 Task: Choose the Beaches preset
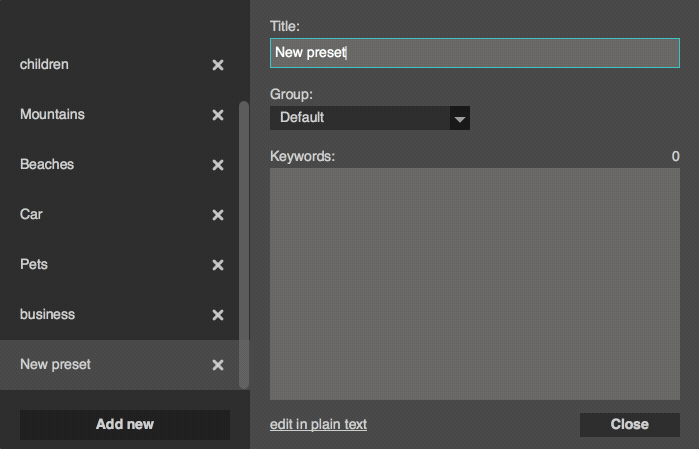[119, 165]
